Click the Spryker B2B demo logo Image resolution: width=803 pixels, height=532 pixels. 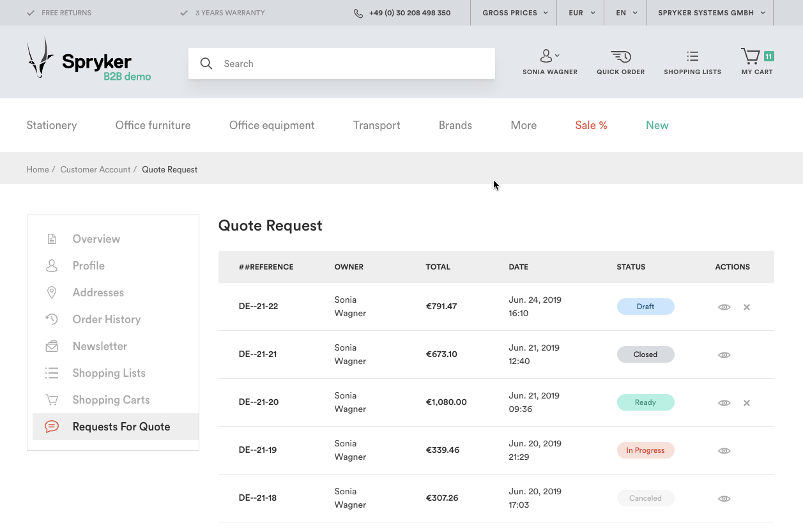click(89, 59)
